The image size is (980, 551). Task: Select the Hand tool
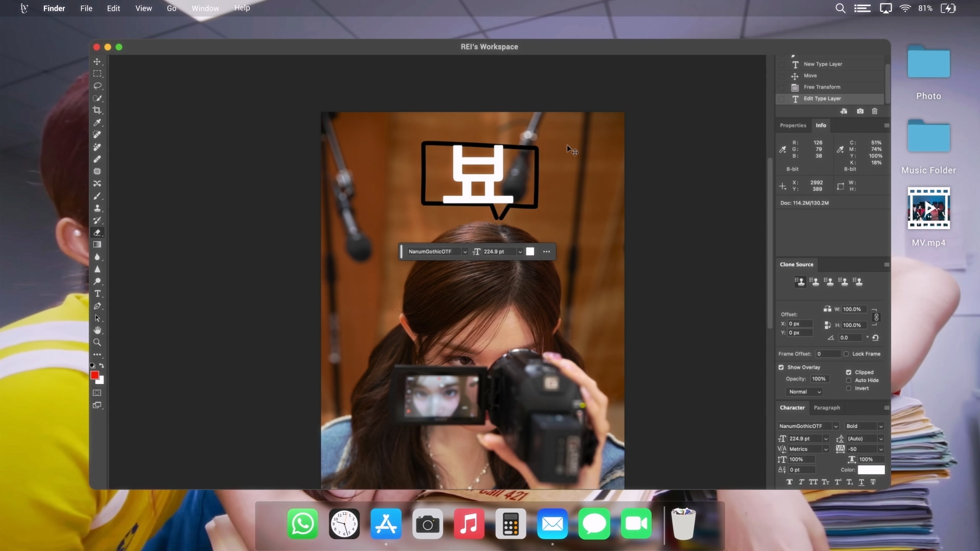(97, 331)
